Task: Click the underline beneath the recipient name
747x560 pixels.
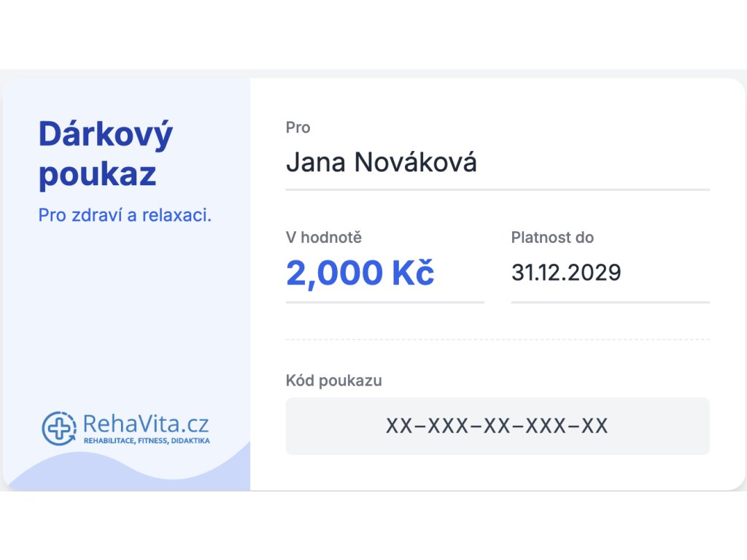Action: 497,190
